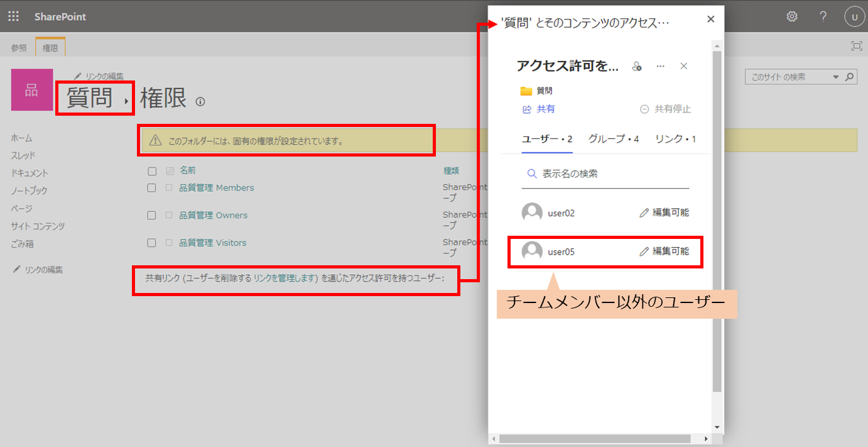Click the panel horizontal scrollbar
The height and width of the screenshot is (447, 868).
pyautogui.click(x=594, y=438)
